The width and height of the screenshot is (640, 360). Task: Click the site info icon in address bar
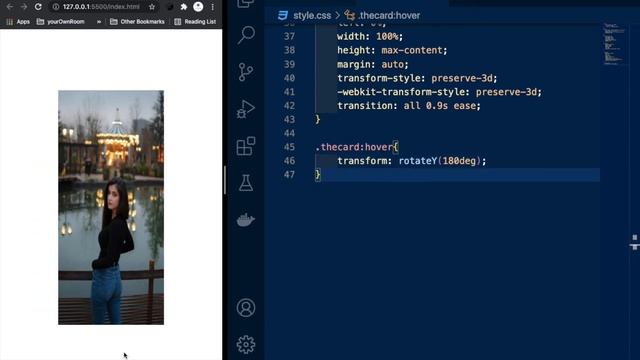56,7
